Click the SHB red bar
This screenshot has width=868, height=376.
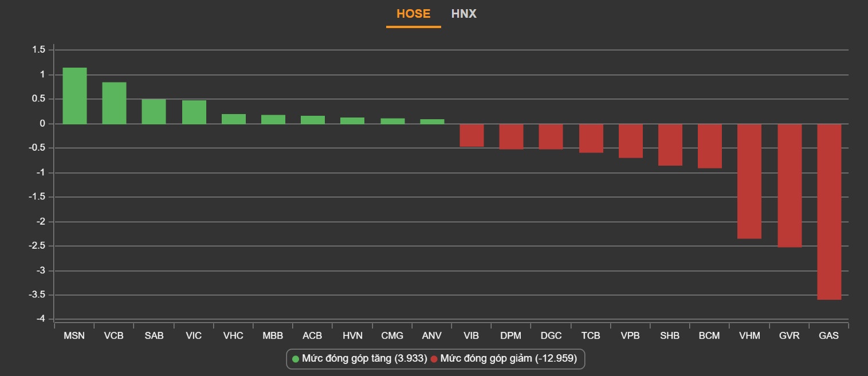pos(670,145)
